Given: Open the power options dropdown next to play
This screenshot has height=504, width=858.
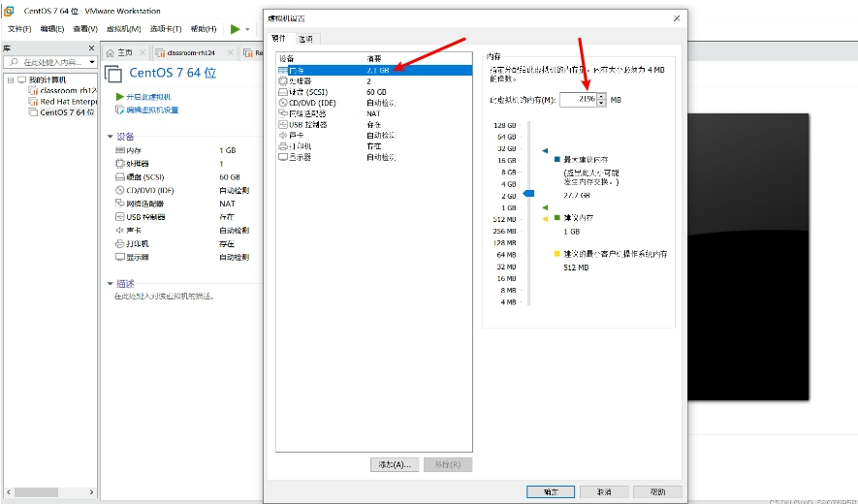Looking at the screenshot, I should (x=248, y=29).
